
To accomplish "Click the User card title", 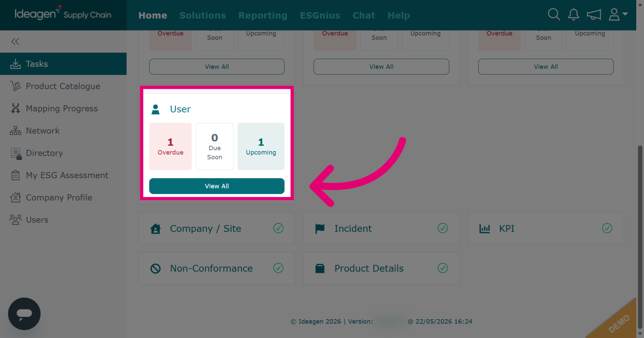I will (180, 109).
